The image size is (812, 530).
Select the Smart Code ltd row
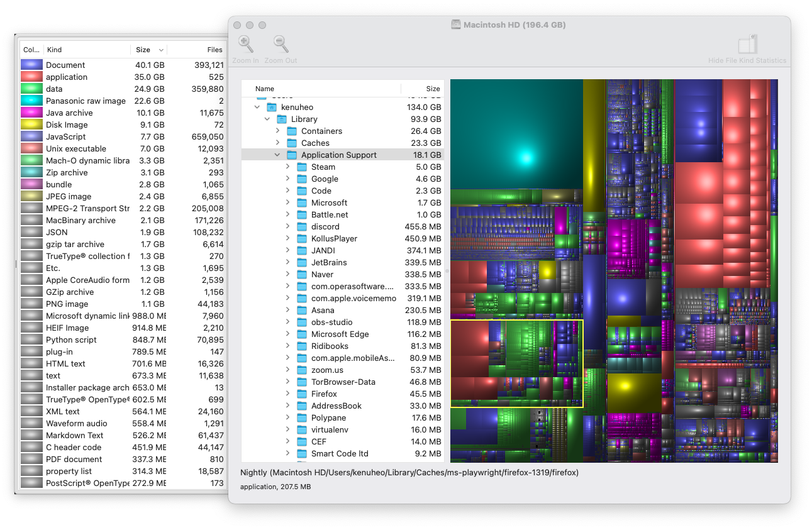[343, 454]
